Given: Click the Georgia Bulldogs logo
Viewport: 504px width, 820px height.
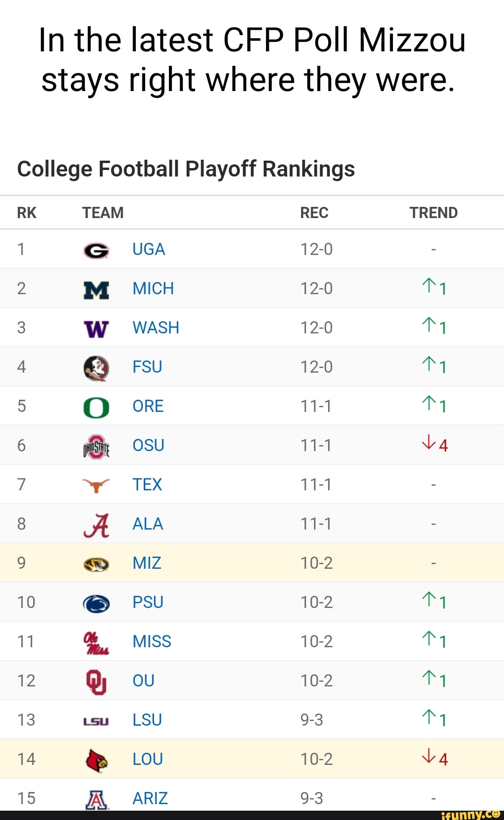Looking at the screenshot, I should point(96,248).
